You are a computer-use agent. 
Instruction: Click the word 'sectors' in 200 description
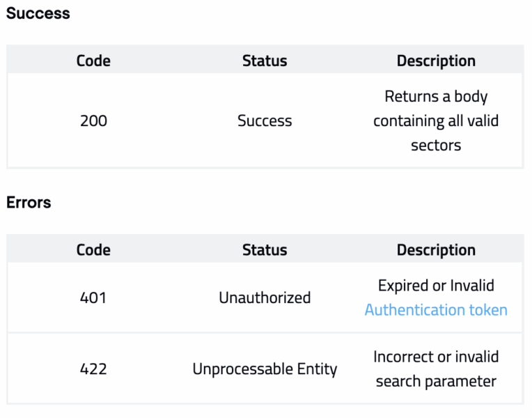coord(436,146)
